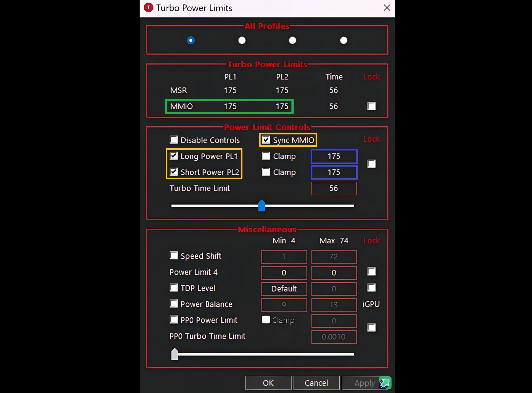The height and width of the screenshot is (393, 532).
Task: Select the currently active first profile radio button
Action: coord(191,40)
